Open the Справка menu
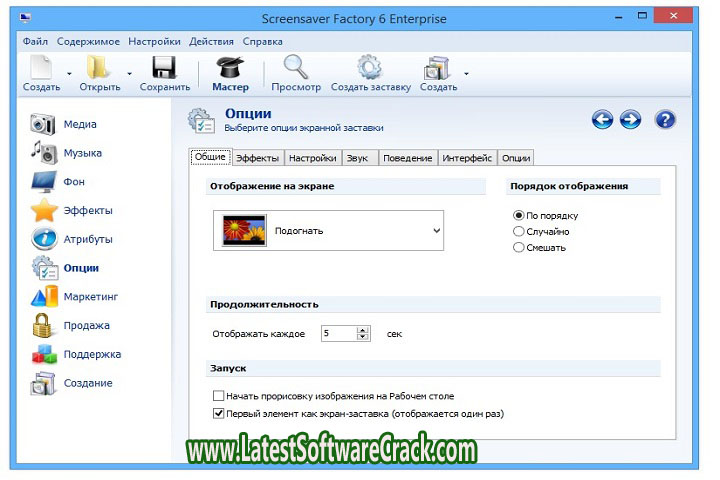This screenshot has width=720, height=480. click(x=263, y=41)
